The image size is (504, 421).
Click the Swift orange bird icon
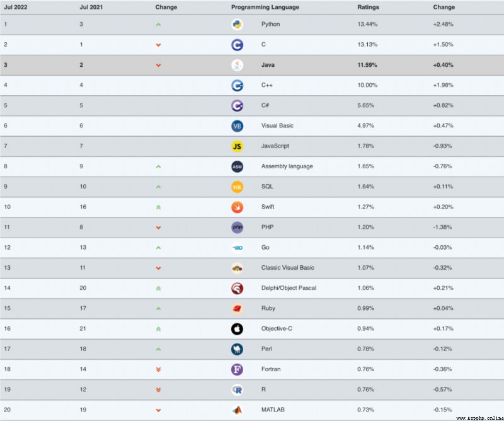point(238,207)
